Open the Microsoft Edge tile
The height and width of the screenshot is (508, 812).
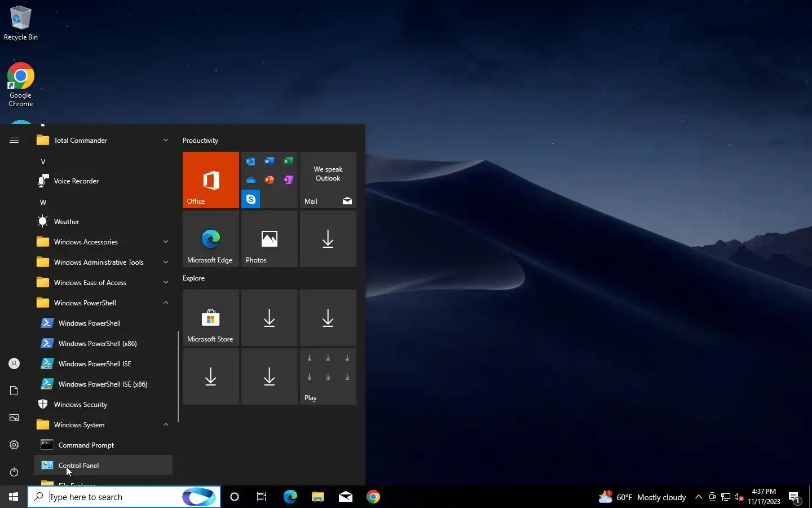211,239
